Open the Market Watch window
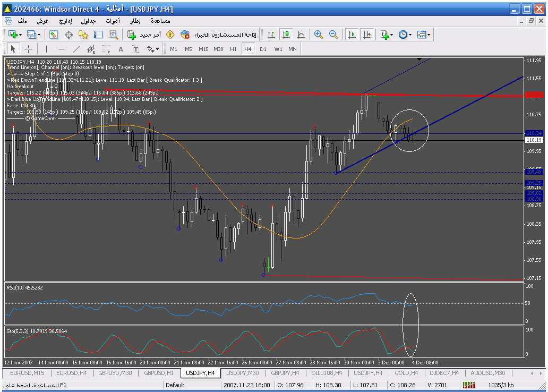The width and height of the screenshot is (548, 392). pyautogui.click(x=54, y=35)
